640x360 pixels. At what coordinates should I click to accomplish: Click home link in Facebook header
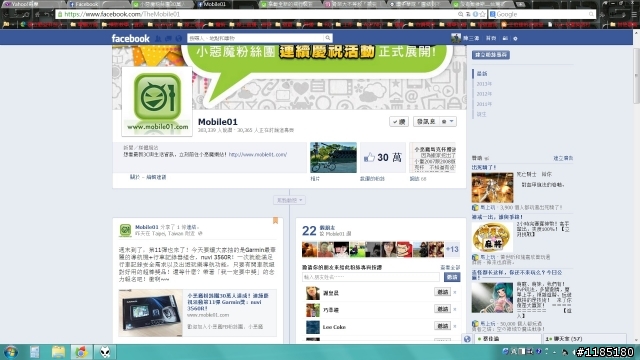click(x=491, y=38)
